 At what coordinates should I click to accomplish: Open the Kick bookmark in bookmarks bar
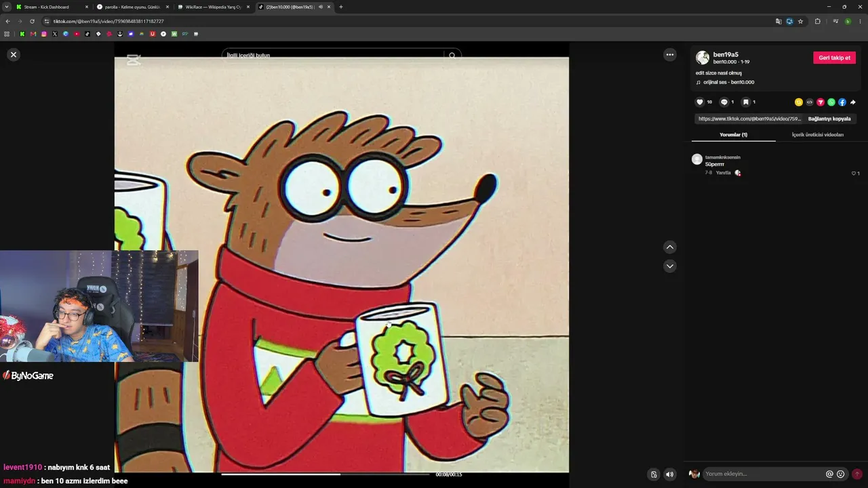22,34
